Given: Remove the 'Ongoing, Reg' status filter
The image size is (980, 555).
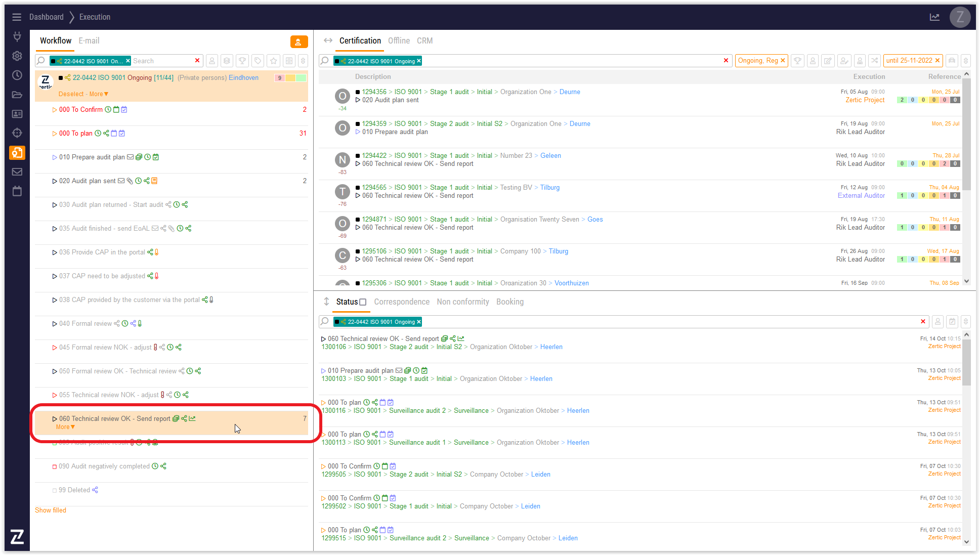Looking at the screenshot, I should coord(783,61).
